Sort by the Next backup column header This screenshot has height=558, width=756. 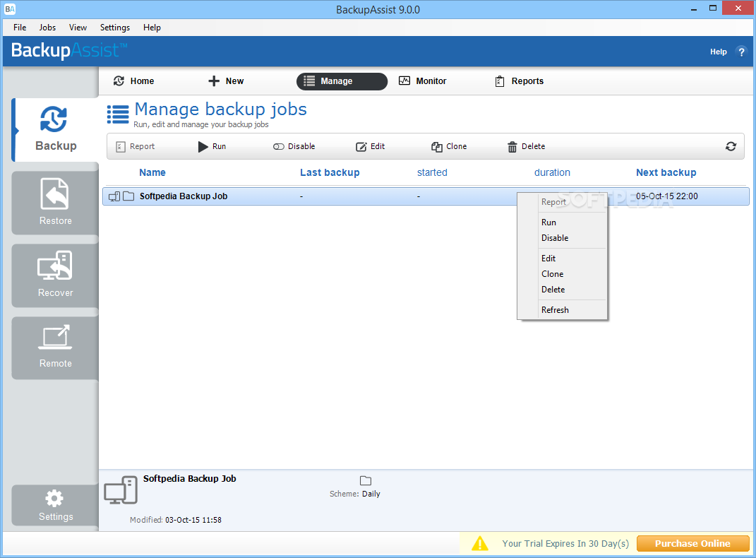(666, 172)
